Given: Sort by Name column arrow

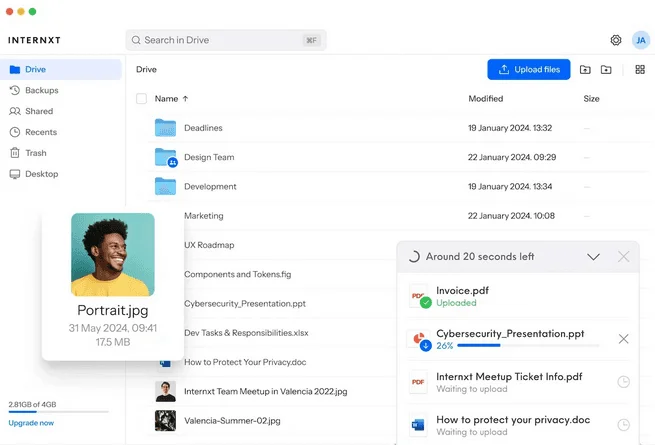Looking at the screenshot, I should pyautogui.click(x=185, y=99).
